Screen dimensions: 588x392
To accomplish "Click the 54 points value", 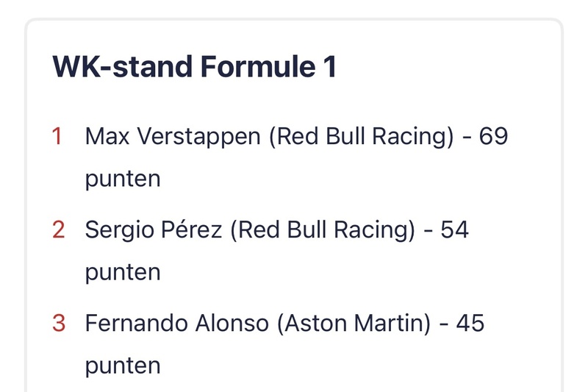I will coord(454,229).
